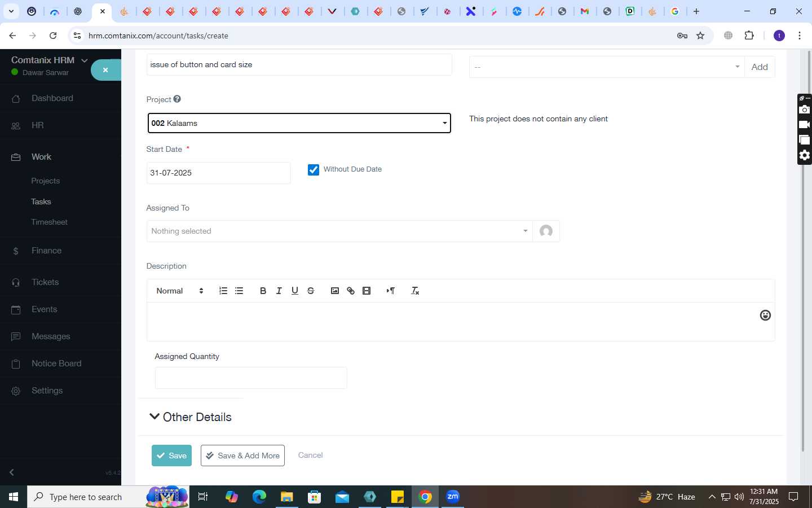This screenshot has width=812, height=508.
Task: Click the Save button
Action: (x=171, y=456)
